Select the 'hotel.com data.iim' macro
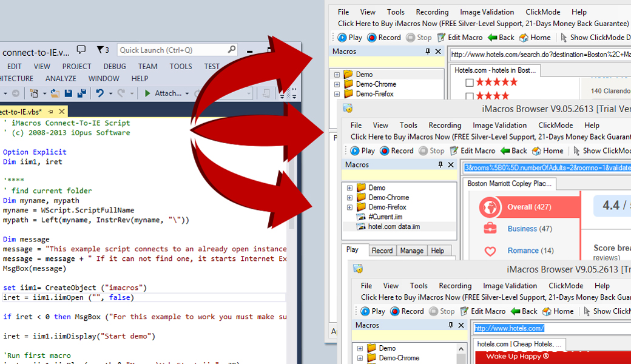The width and height of the screenshot is (631, 364). [388, 226]
